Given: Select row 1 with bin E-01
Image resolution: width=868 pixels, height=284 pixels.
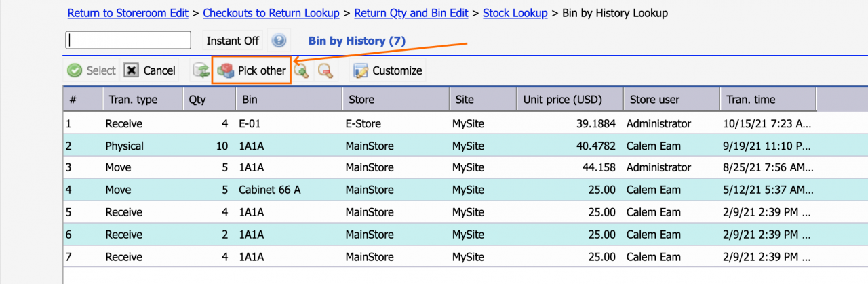Looking at the screenshot, I should click(465, 123).
